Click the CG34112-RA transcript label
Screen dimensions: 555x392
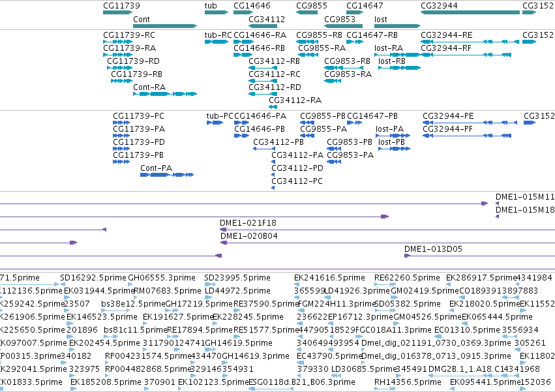tap(295, 100)
